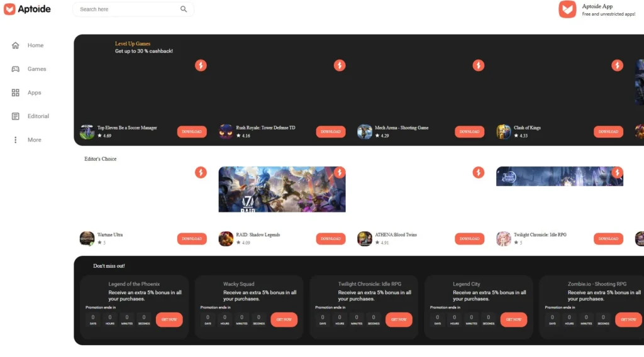Open the Aptoide App promo icon
This screenshot has height=357, width=644.
(567, 9)
